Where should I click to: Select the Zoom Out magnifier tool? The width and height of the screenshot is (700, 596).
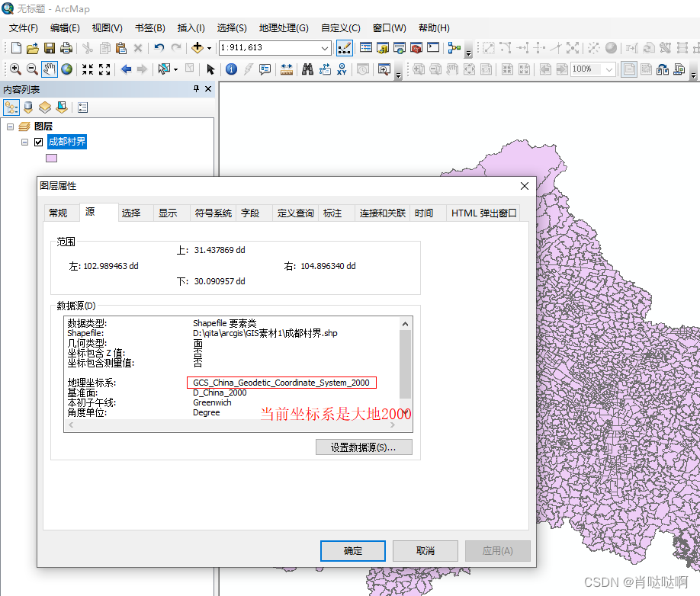point(32,69)
